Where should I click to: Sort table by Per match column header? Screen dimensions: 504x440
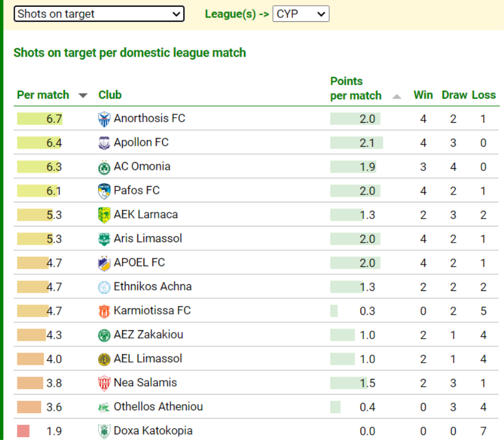point(43,95)
